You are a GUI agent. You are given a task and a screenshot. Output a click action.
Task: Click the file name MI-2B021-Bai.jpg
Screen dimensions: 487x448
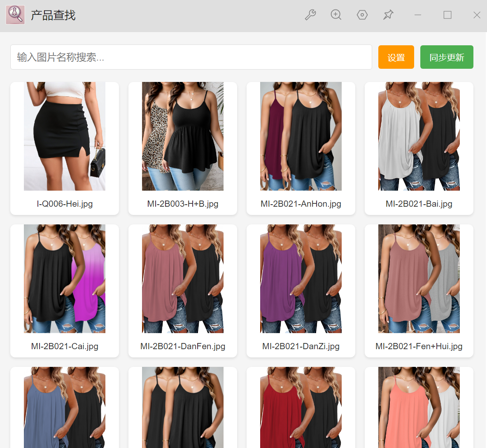tap(419, 204)
